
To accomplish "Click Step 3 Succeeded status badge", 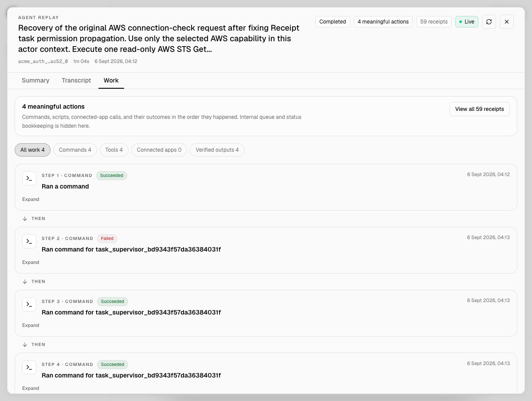I will pyautogui.click(x=113, y=302).
